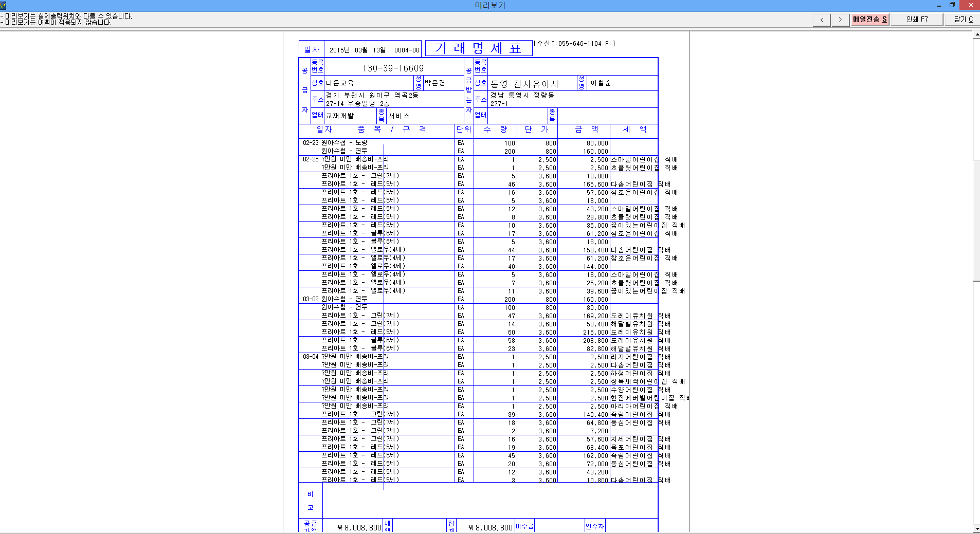Click the 닫기 C close-preview button
Screen dimensions: 980x534
click(x=963, y=20)
